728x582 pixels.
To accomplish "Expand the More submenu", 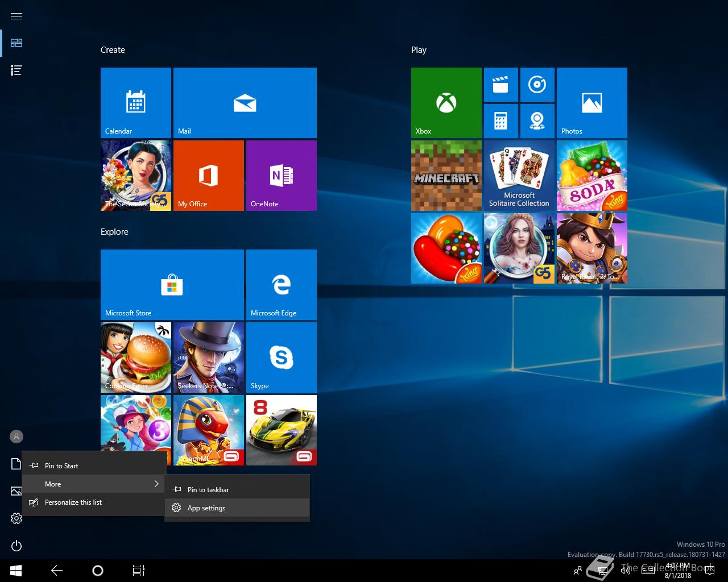I will click(x=94, y=484).
